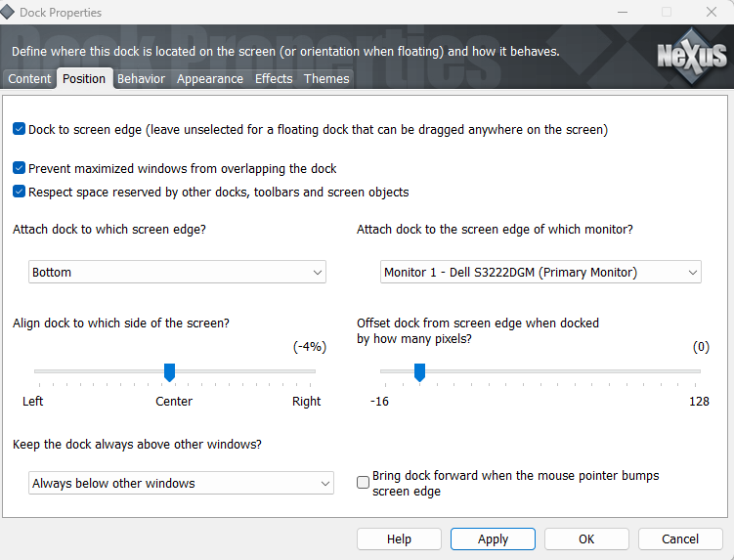Click the pixel offset slider thumb
Screen dimensions: 734x560
(419, 371)
